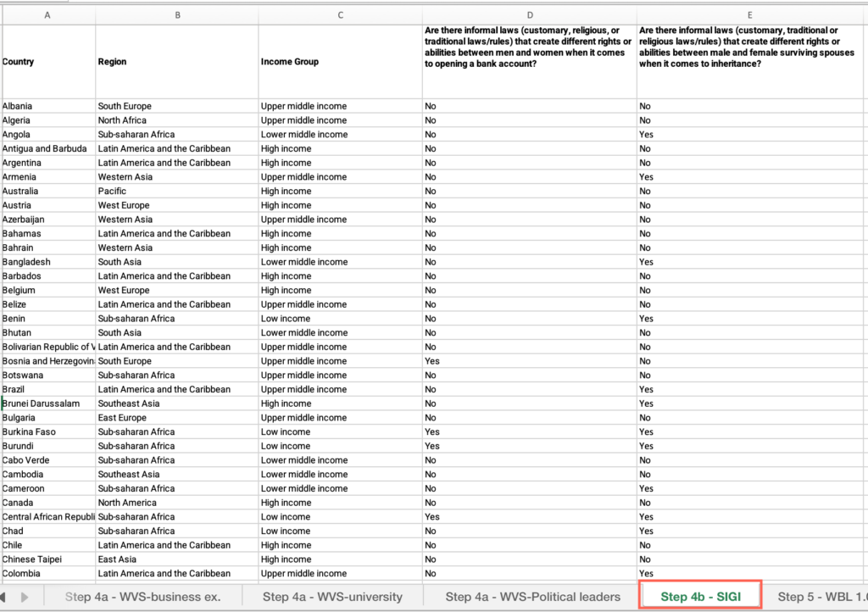Click the Barbados country cell
868x612 pixels.
point(48,276)
